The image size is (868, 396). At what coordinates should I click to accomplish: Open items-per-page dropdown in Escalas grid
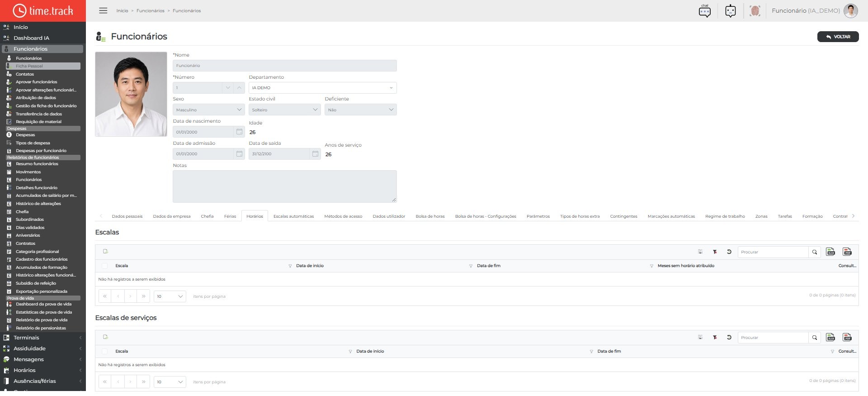tap(170, 296)
